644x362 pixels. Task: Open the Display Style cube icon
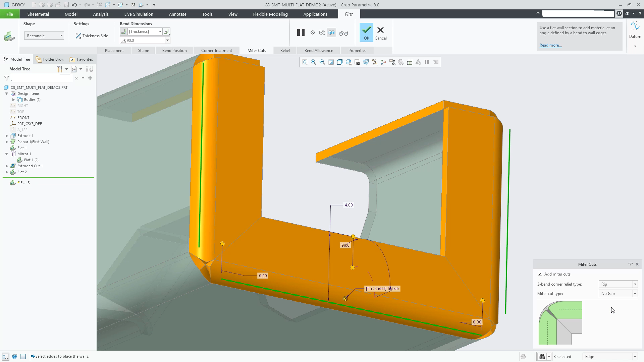tap(340, 62)
